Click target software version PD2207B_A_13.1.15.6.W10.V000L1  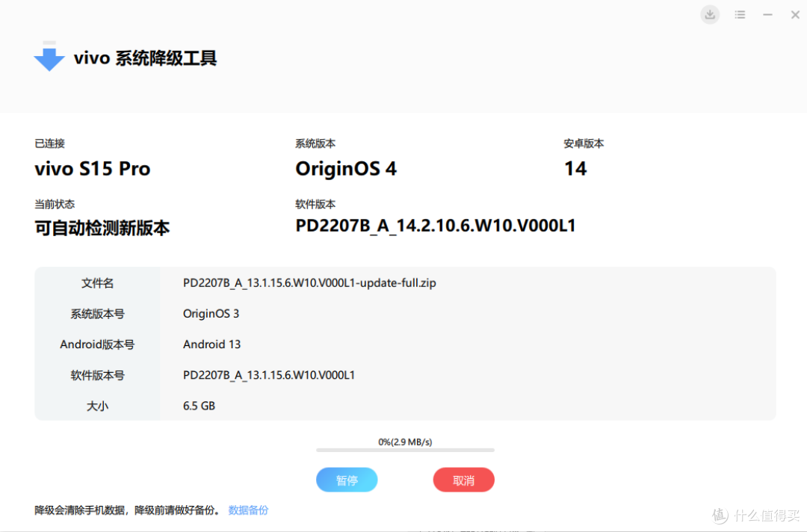point(269,375)
